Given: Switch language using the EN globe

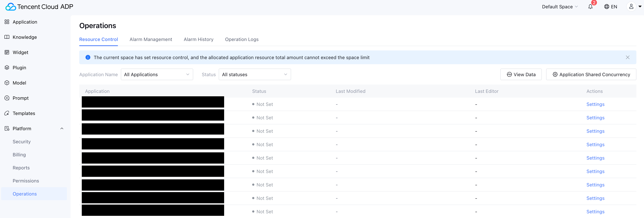Looking at the screenshot, I should pos(611,7).
